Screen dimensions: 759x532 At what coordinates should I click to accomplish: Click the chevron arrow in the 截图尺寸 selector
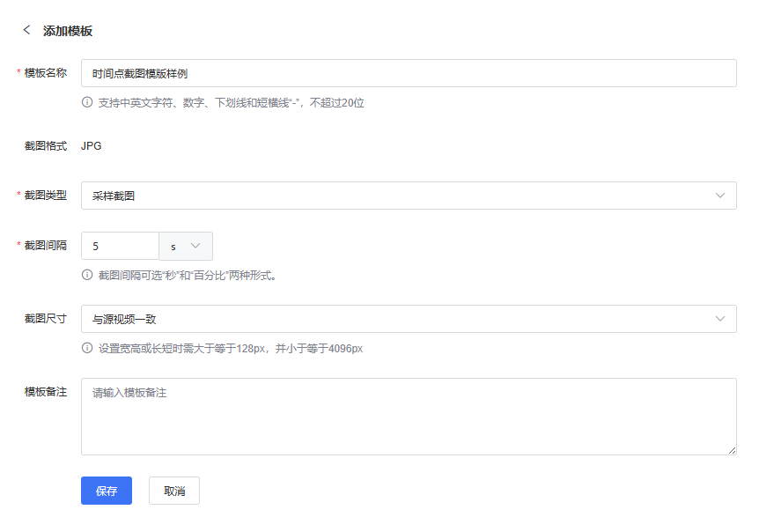click(x=720, y=319)
